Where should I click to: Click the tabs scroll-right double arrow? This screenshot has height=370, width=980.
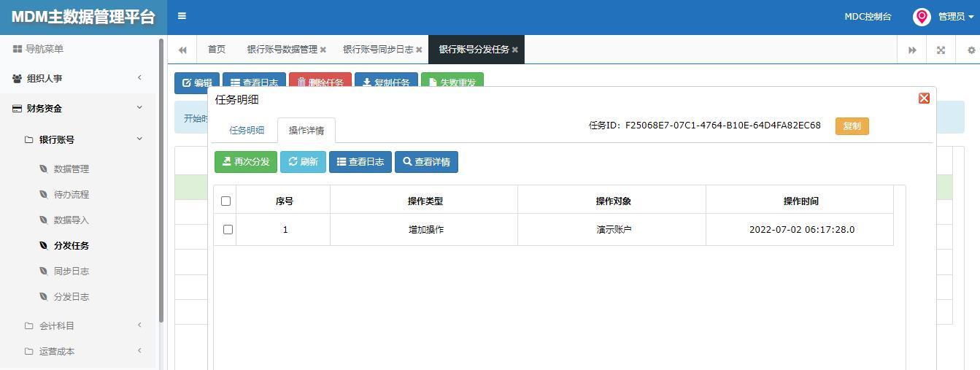(x=912, y=50)
